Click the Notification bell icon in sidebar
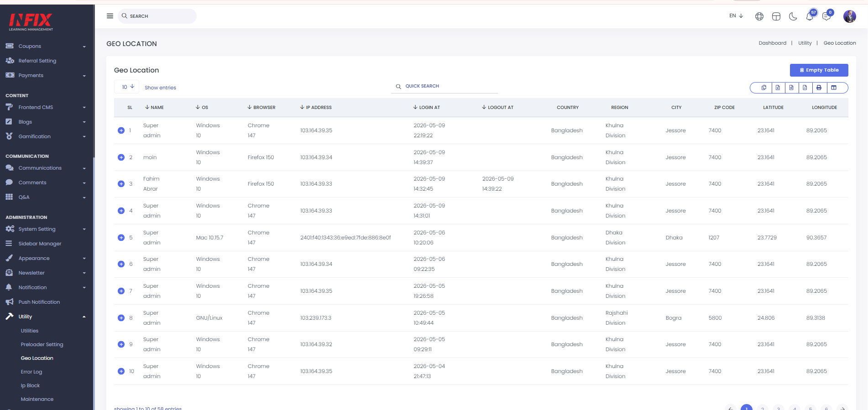 tap(9, 287)
